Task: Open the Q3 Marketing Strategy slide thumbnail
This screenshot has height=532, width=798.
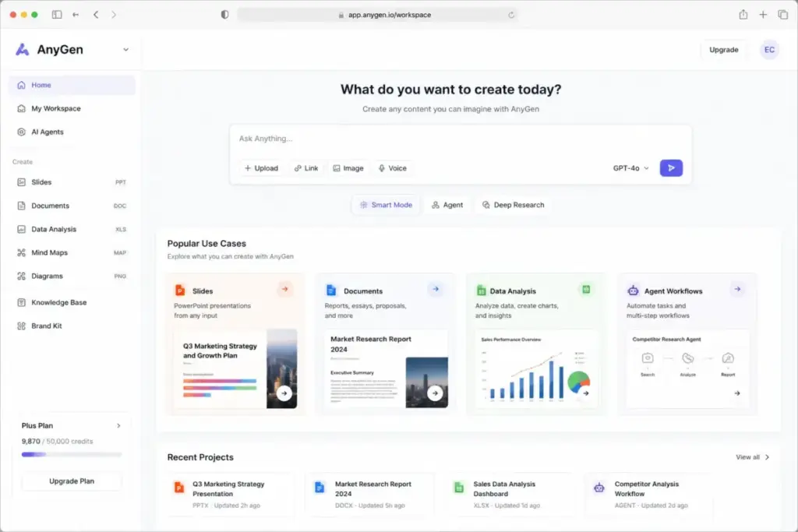Action: (235, 368)
